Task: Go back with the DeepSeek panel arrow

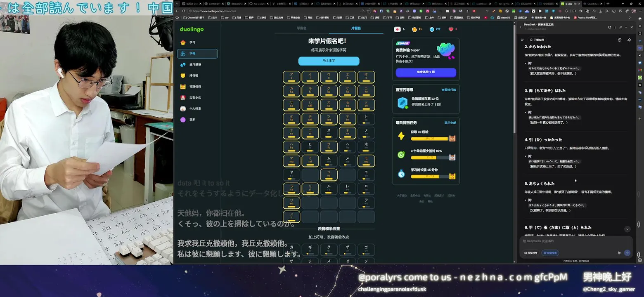Action: point(521,27)
